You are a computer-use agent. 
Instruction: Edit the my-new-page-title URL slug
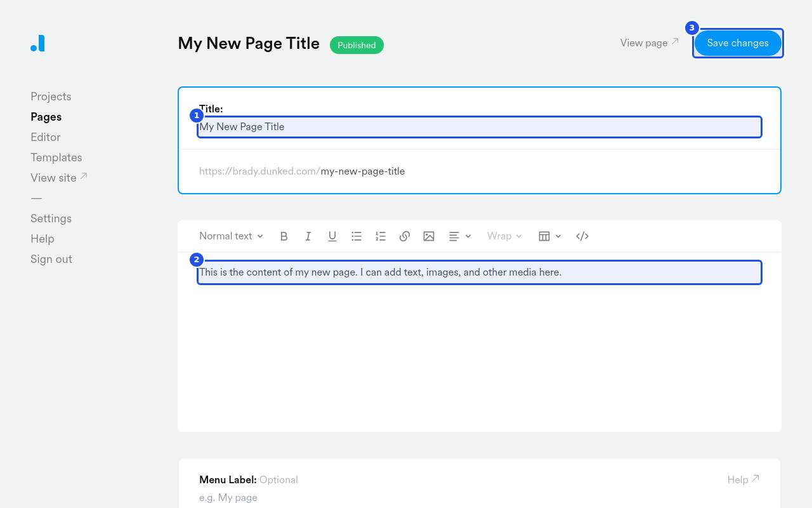click(363, 171)
